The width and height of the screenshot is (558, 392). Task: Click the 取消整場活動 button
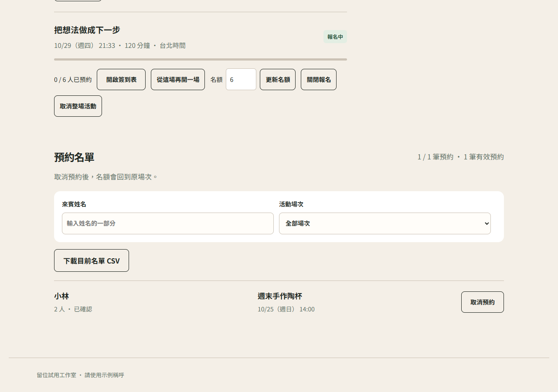pyautogui.click(x=78, y=106)
